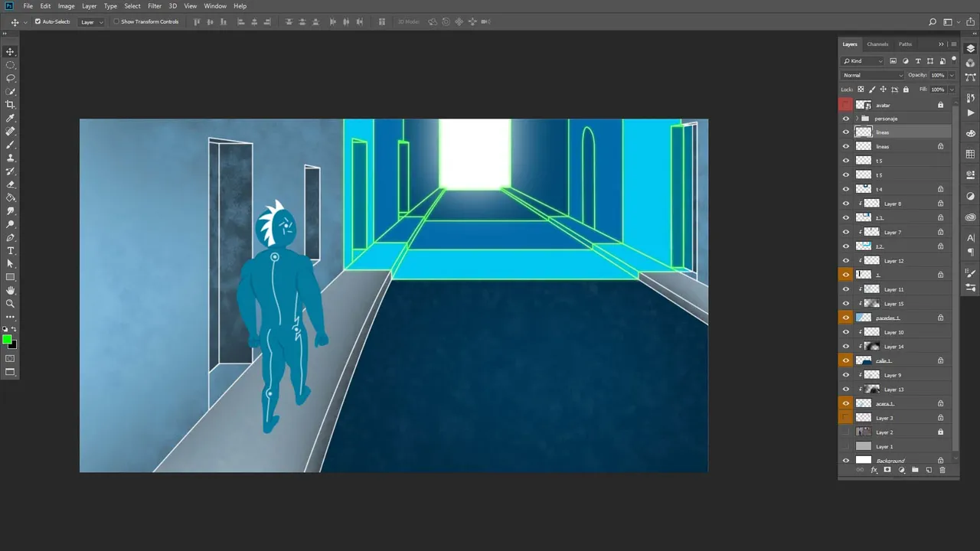Add a layer style with fx button

click(x=874, y=470)
